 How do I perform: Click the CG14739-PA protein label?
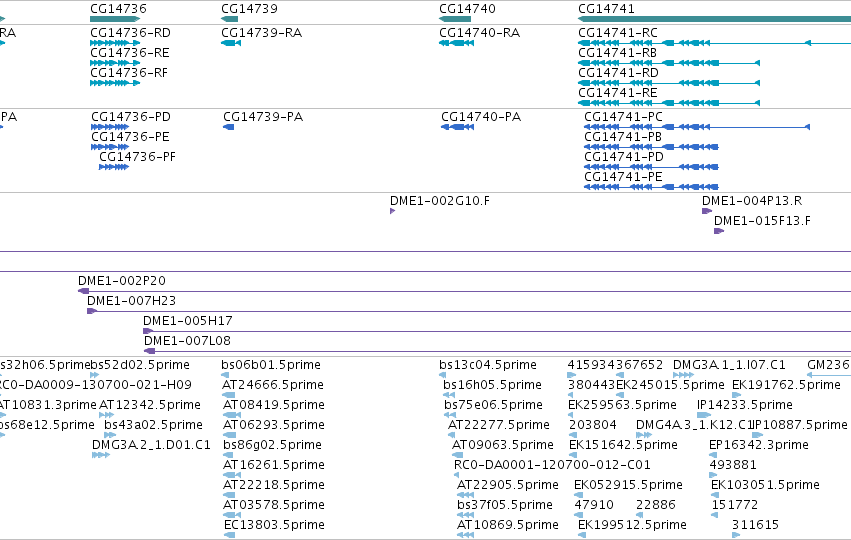[263, 117]
